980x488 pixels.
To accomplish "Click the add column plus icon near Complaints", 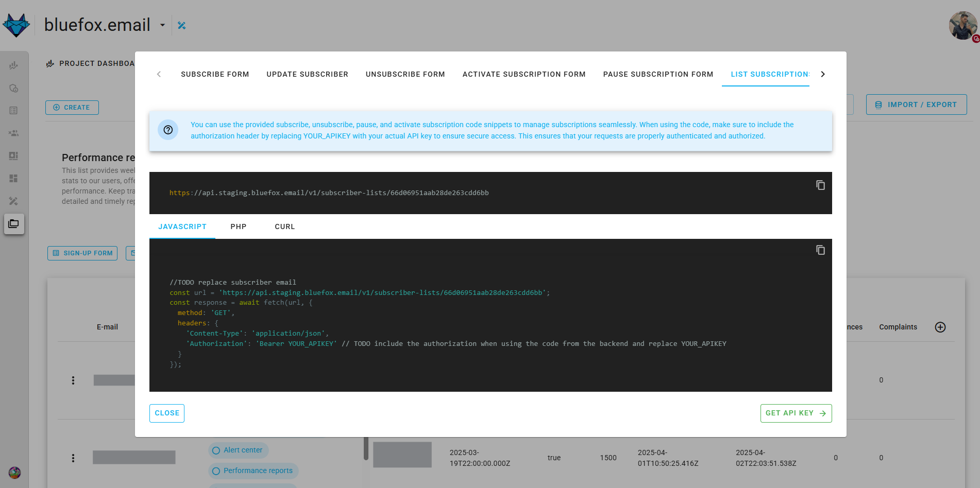I will pyautogui.click(x=940, y=327).
